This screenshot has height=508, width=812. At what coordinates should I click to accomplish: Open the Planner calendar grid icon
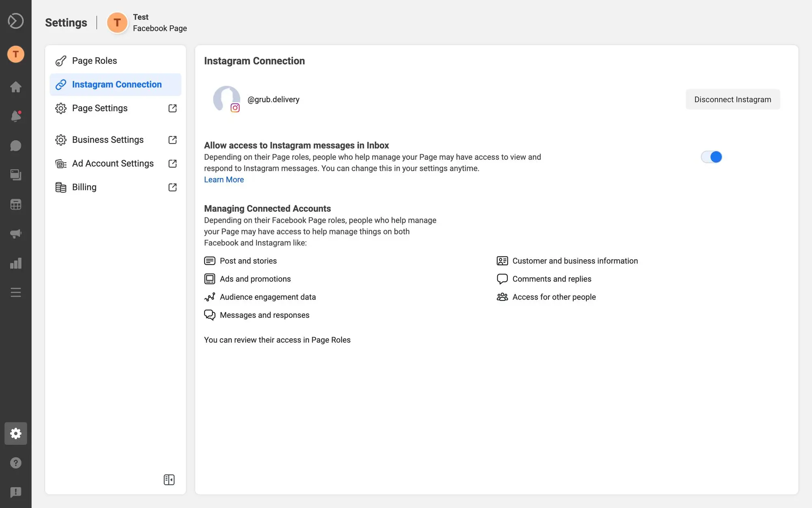coord(15,204)
